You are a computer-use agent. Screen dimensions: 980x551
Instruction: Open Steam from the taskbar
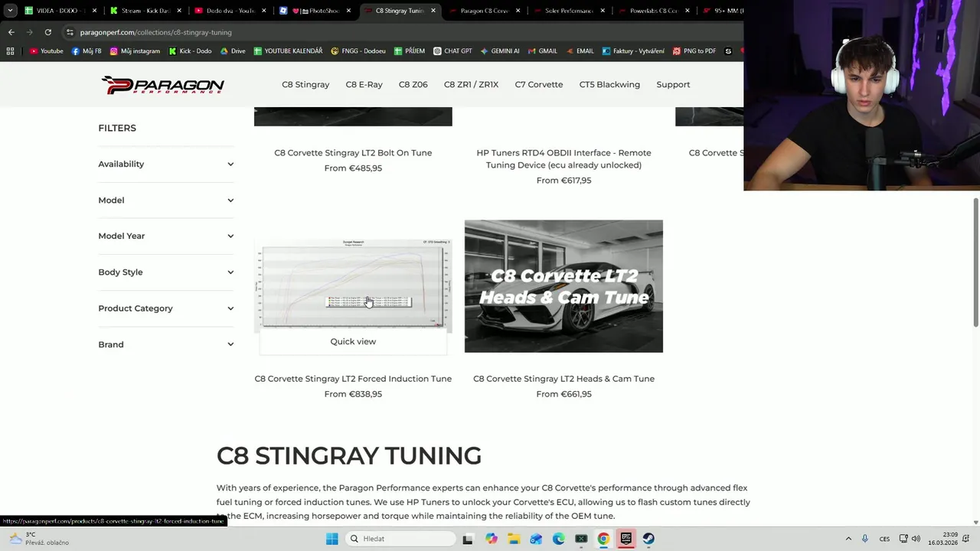(x=648, y=539)
